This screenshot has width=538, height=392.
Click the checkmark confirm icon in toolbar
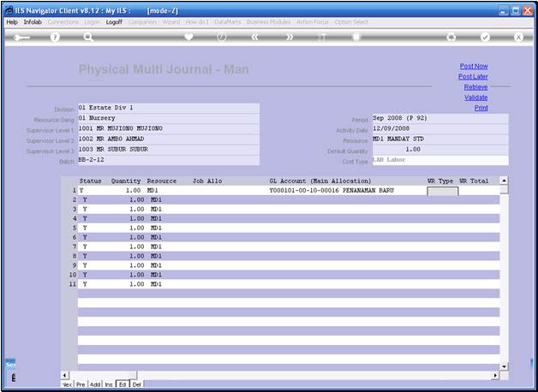[485, 38]
